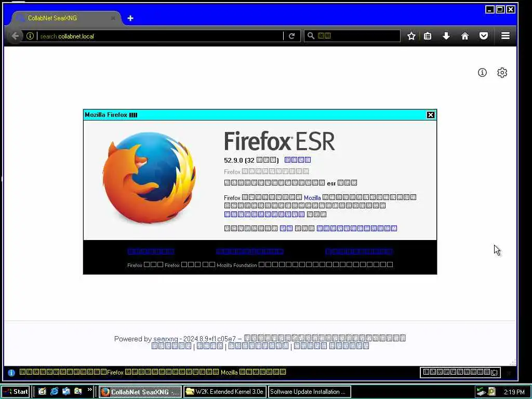Click the Firefox ESR wordmark
The height and width of the screenshot is (399, 532).
pos(280,141)
